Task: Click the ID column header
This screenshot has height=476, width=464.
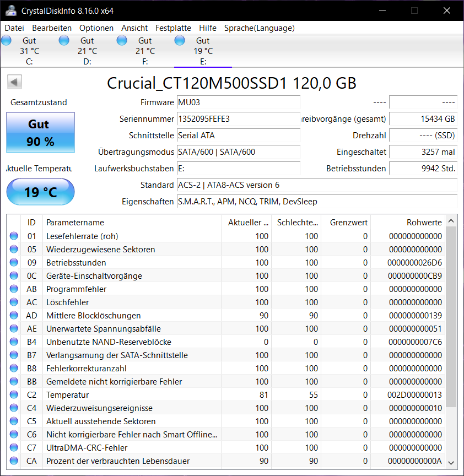Action: tap(31, 223)
